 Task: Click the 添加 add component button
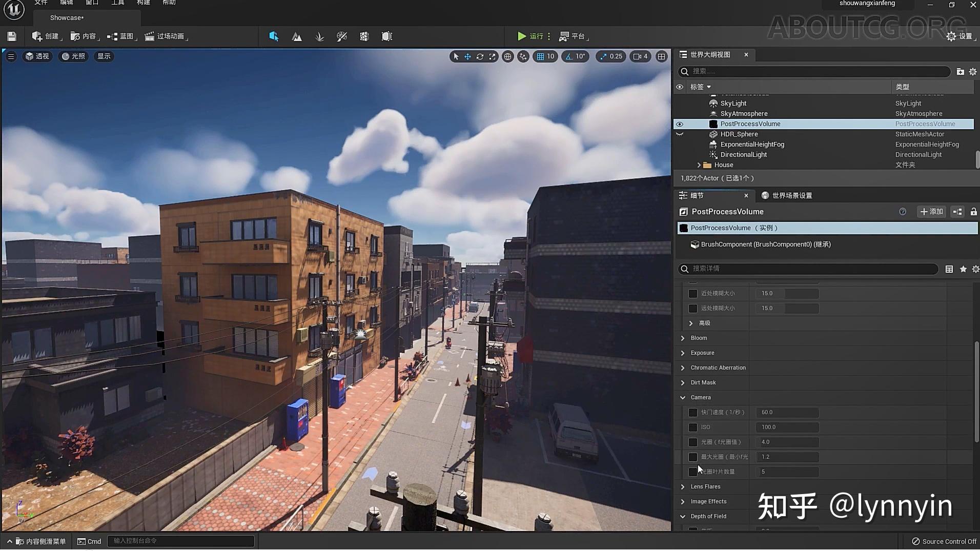pyautogui.click(x=931, y=212)
